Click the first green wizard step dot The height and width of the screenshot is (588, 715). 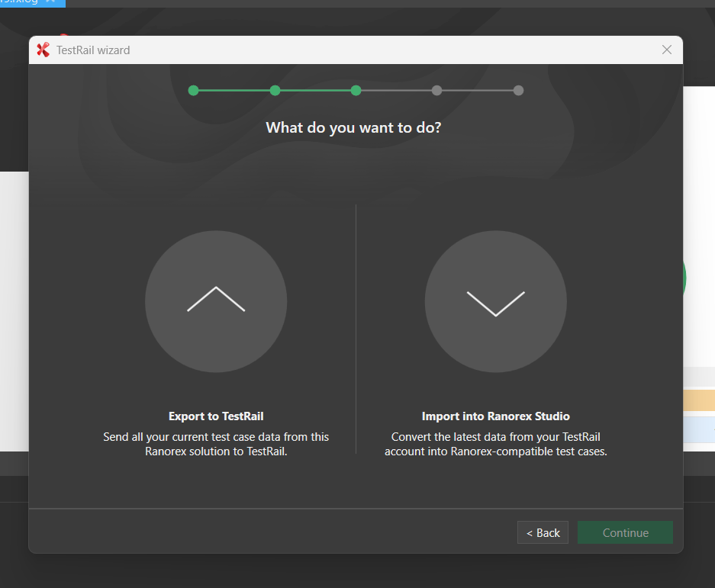pyautogui.click(x=194, y=90)
